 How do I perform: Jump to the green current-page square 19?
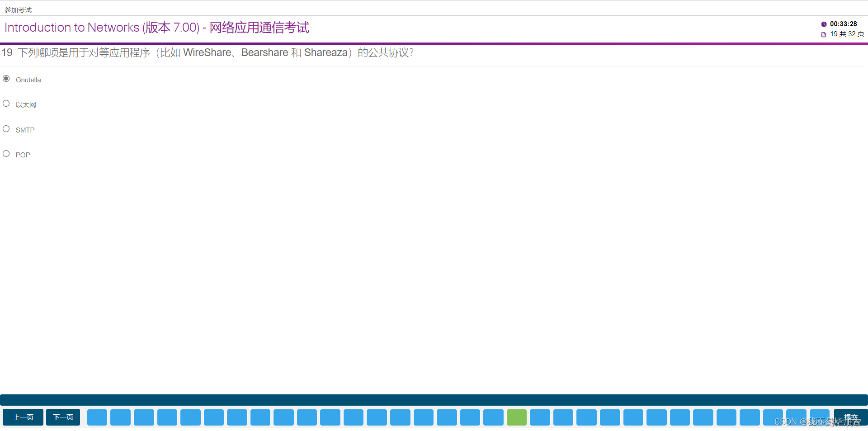coord(517,417)
